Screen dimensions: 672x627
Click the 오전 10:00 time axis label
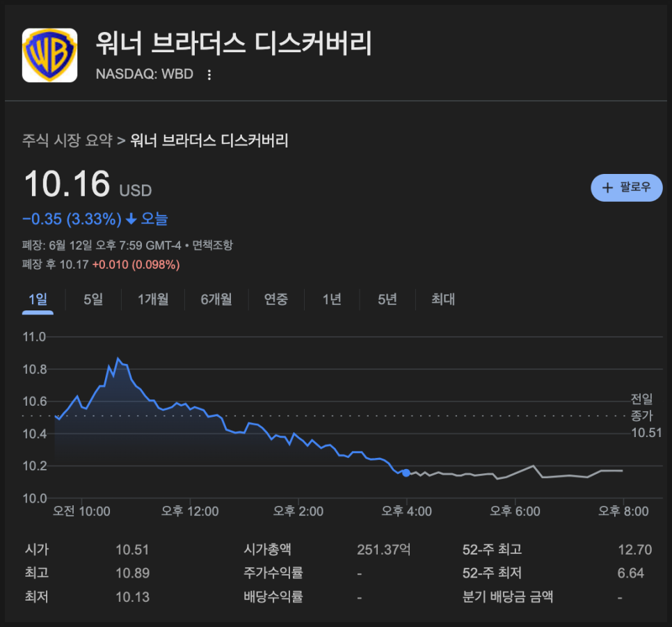[x=81, y=511]
